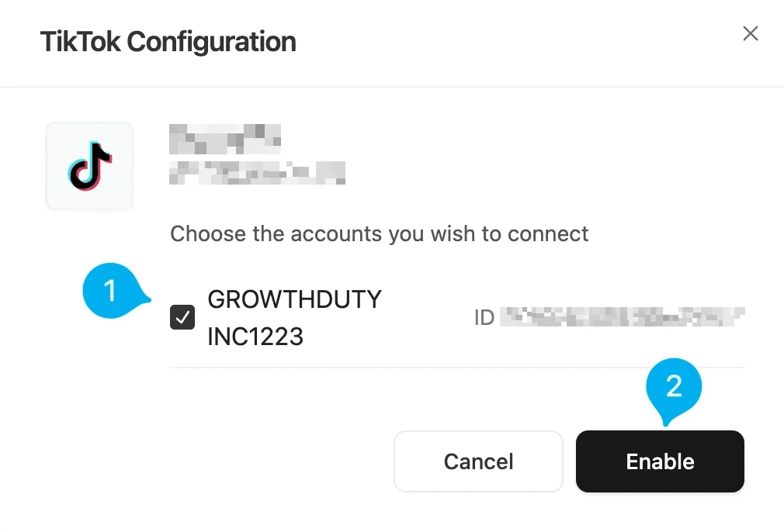Click the blurred profile name
This screenshot has width=784, height=532.
[224, 139]
